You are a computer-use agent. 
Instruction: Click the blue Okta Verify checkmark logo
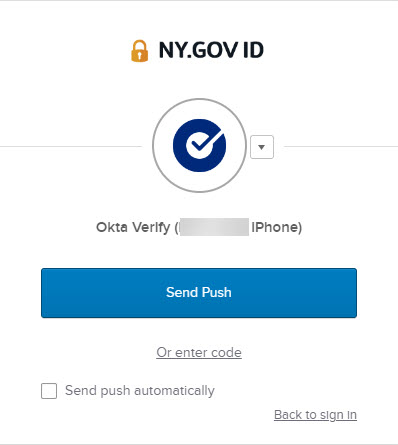coord(199,145)
